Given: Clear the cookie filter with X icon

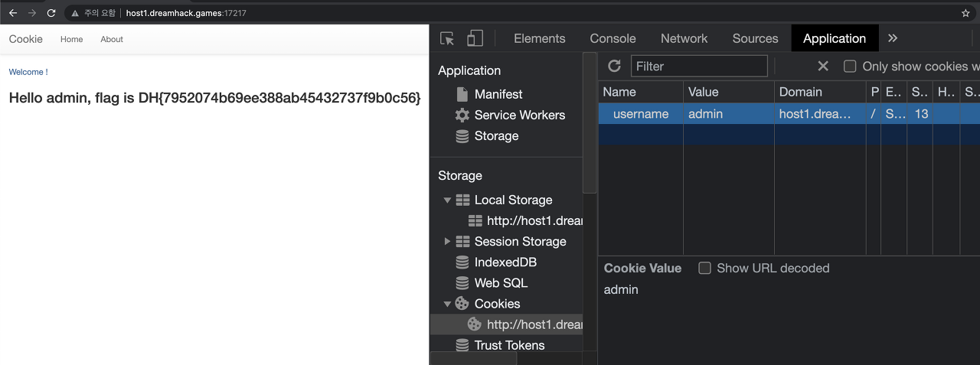Looking at the screenshot, I should [x=823, y=67].
